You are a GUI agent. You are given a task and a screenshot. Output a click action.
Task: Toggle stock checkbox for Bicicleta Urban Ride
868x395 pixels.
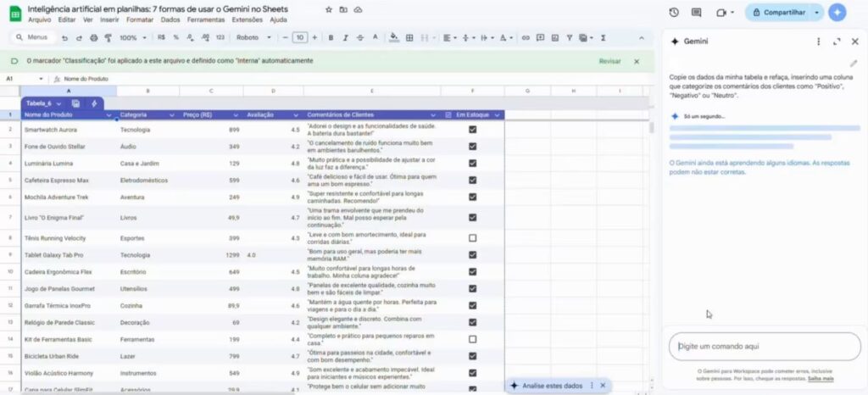point(472,356)
